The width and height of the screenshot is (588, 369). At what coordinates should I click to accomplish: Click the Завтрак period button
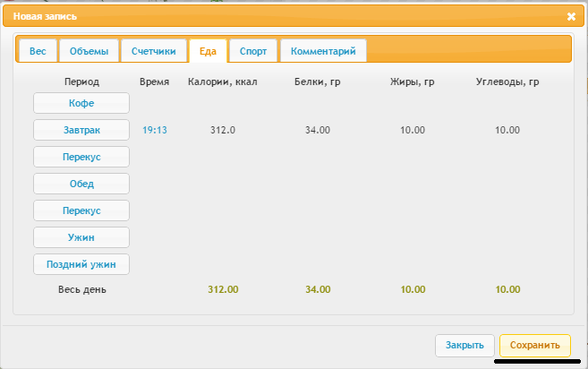tap(81, 130)
